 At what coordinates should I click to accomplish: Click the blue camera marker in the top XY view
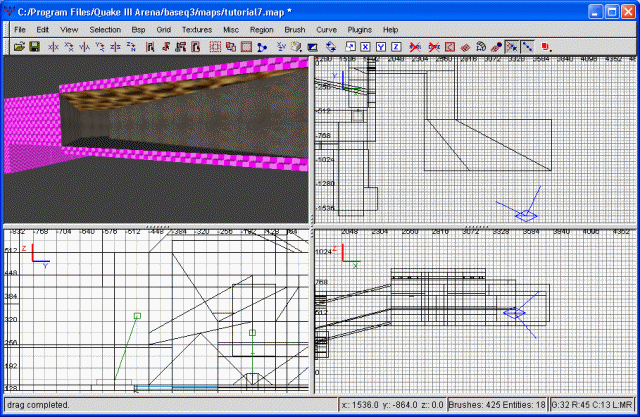point(526,215)
